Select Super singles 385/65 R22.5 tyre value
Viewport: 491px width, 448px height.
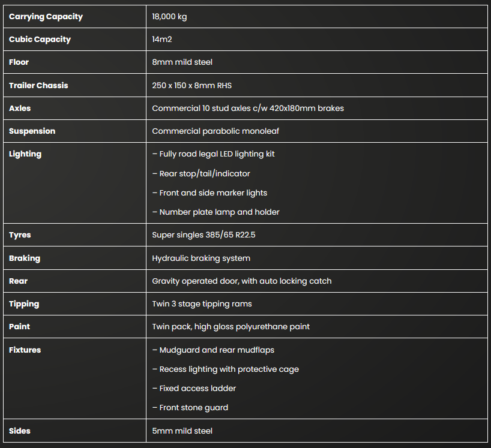coord(203,235)
